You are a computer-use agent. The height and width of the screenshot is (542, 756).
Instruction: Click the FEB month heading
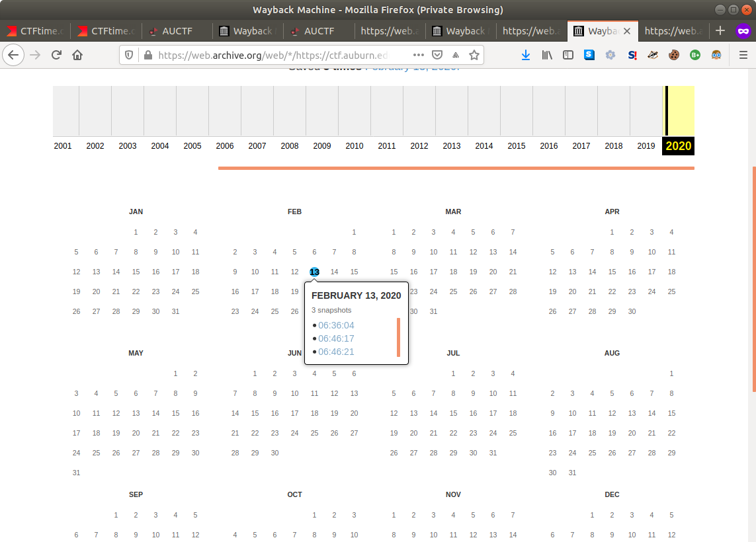pyautogui.click(x=294, y=212)
